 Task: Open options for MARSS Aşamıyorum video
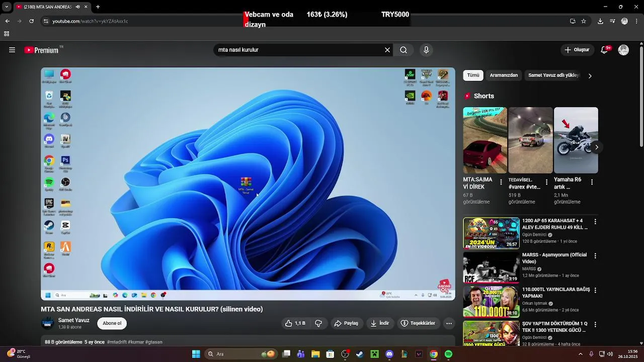595,256
